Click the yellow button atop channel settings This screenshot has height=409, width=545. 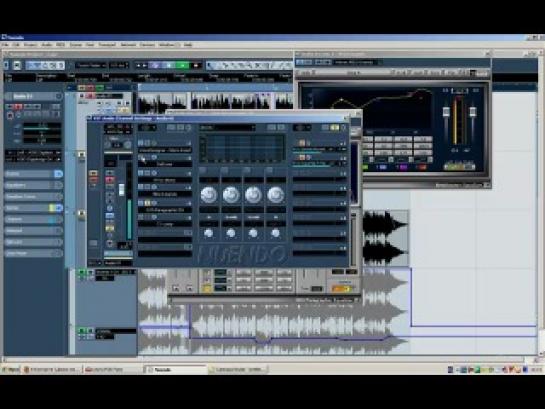pos(334,128)
